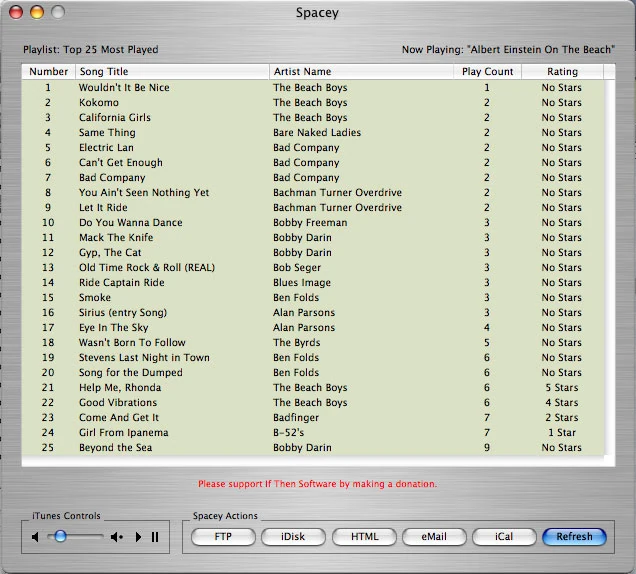Click the "1 Star" rating cell
This screenshot has width=636, height=574.
[x=562, y=433]
